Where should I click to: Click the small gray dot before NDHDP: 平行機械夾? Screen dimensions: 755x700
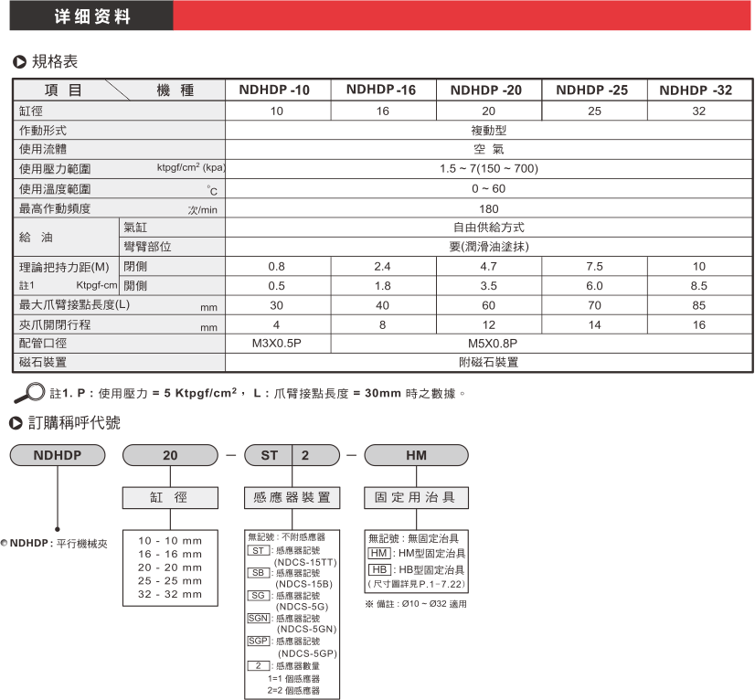click(5, 542)
